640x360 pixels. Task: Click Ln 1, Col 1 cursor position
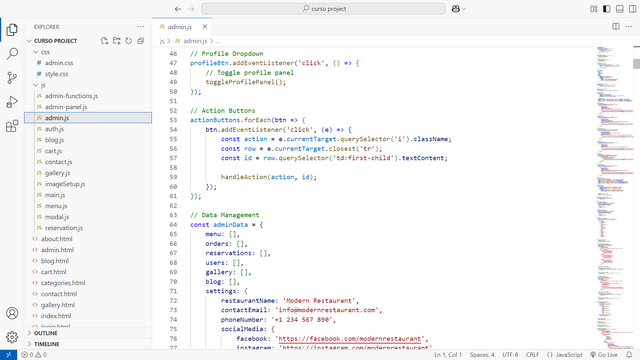(448, 355)
